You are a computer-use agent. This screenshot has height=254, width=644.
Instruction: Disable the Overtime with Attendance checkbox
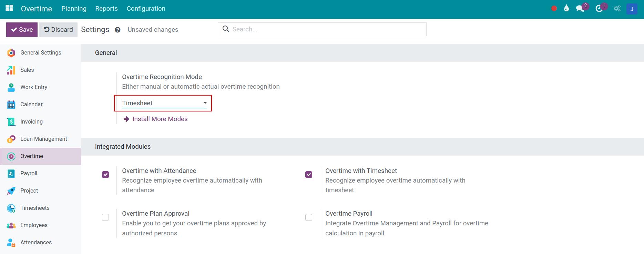tap(105, 175)
